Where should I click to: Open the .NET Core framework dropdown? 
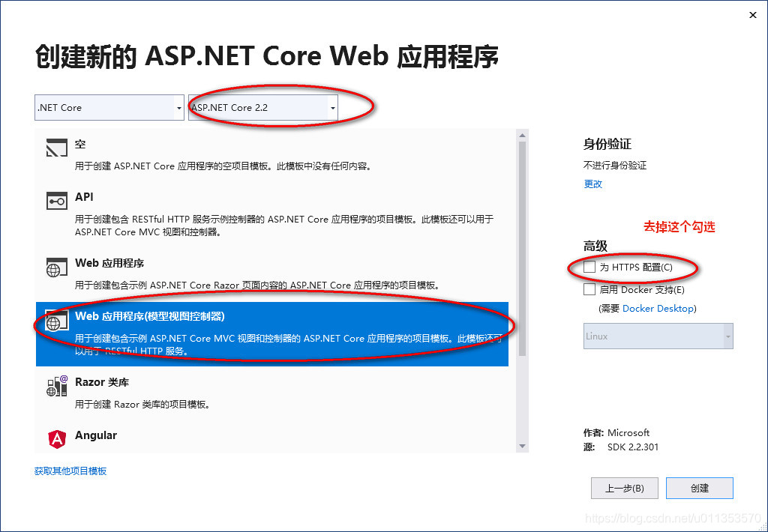(x=109, y=108)
